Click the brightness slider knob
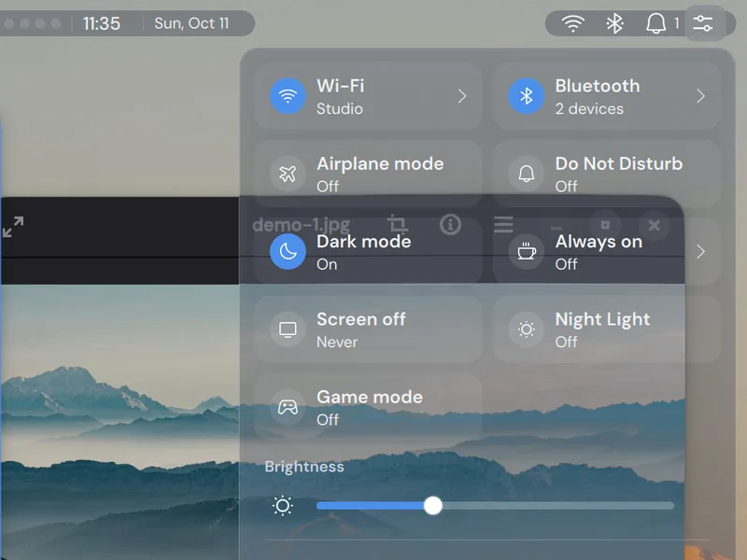This screenshot has width=747, height=560. coord(433,506)
